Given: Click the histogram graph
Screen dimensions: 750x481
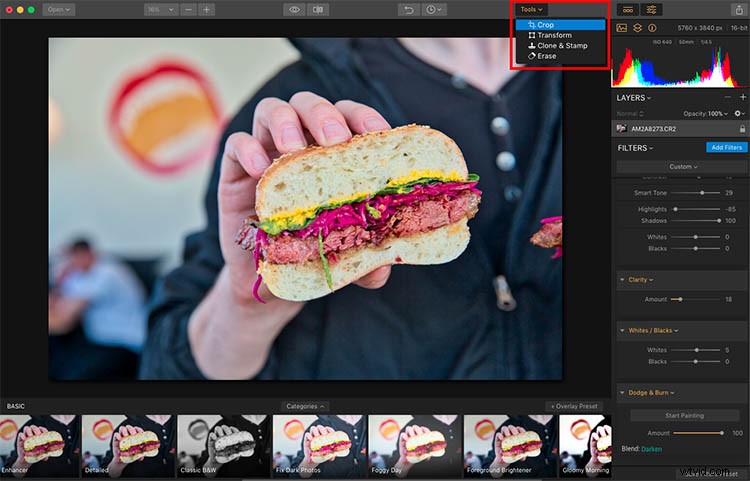Looking at the screenshot, I should [679, 66].
